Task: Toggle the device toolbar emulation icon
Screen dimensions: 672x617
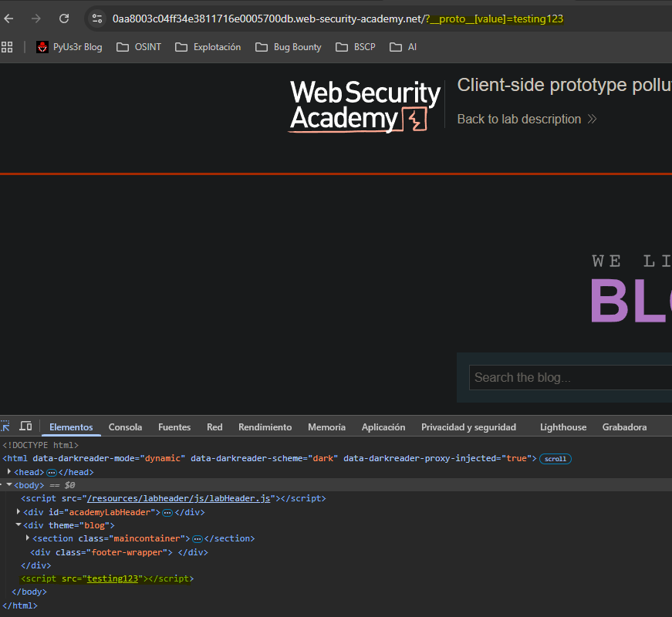Action: (x=25, y=427)
